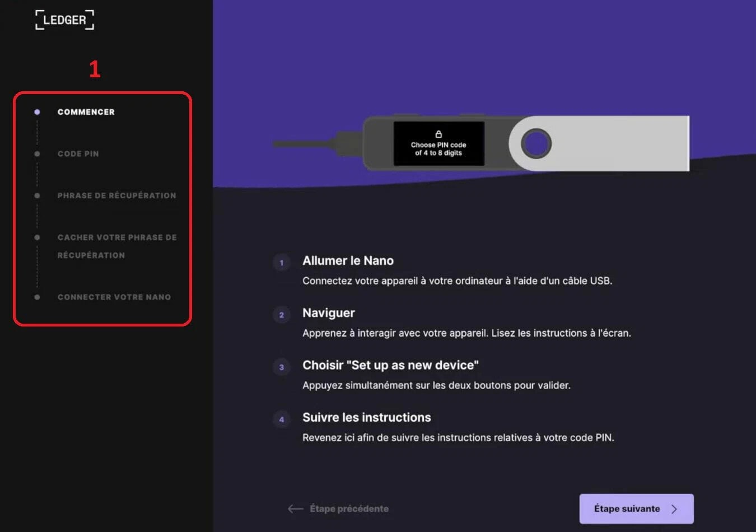Click the round button on Nano device
The width and height of the screenshot is (756, 532).
pyautogui.click(x=536, y=143)
